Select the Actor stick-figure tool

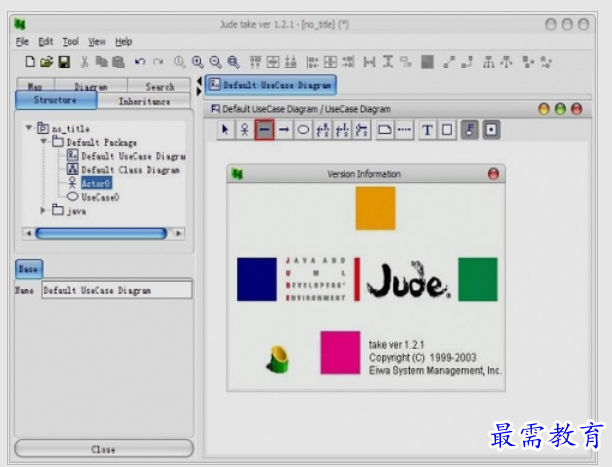245,130
